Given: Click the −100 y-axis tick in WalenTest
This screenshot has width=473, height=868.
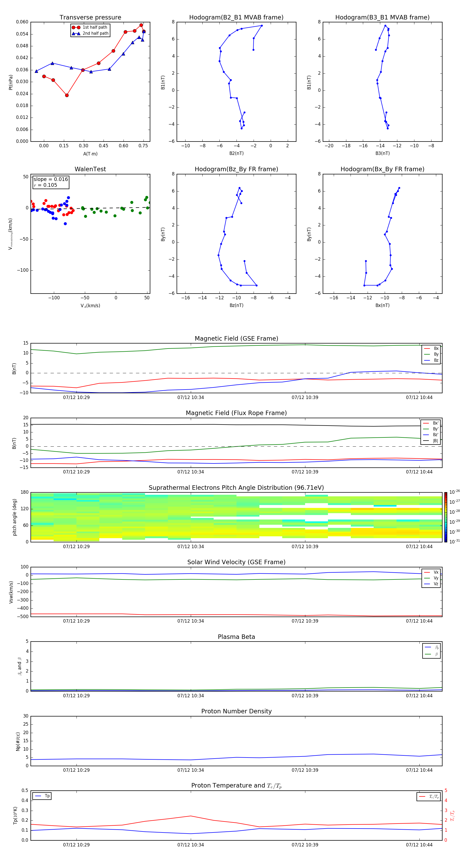Looking at the screenshot, I should point(23,270).
